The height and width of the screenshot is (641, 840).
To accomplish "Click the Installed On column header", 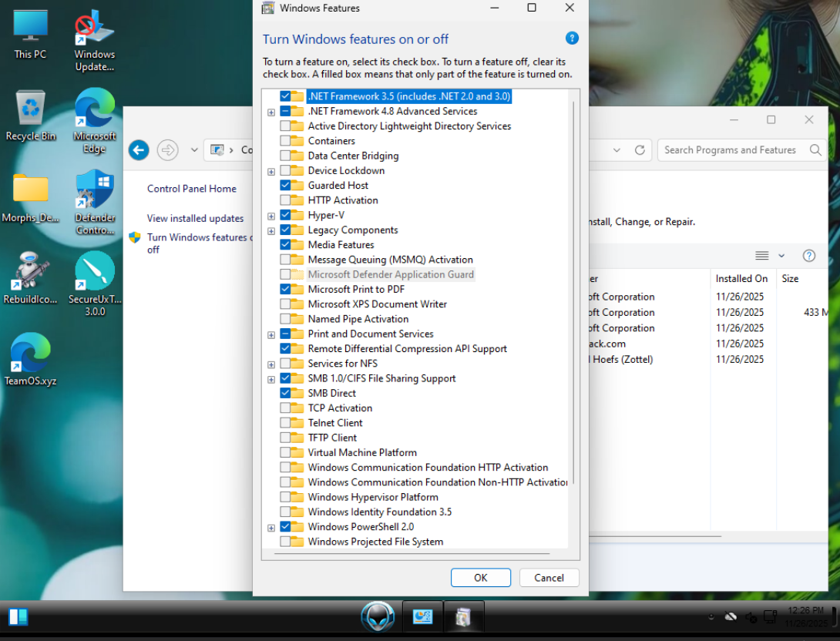I will pyautogui.click(x=741, y=279).
